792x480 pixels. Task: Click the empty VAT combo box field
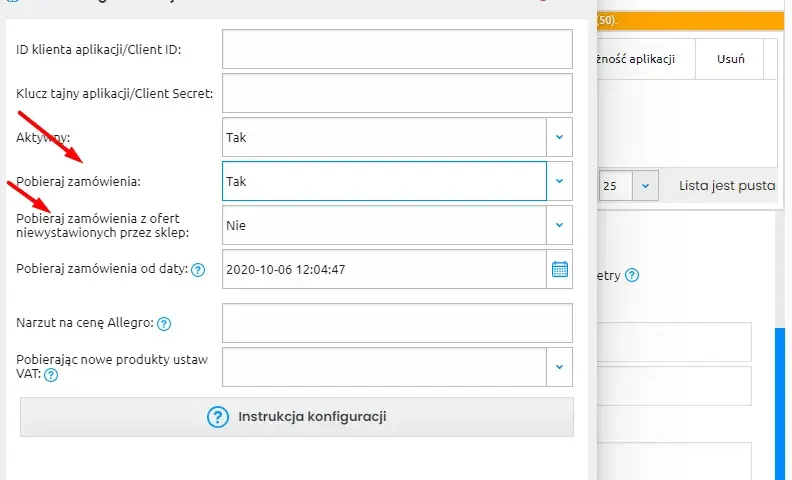384,367
